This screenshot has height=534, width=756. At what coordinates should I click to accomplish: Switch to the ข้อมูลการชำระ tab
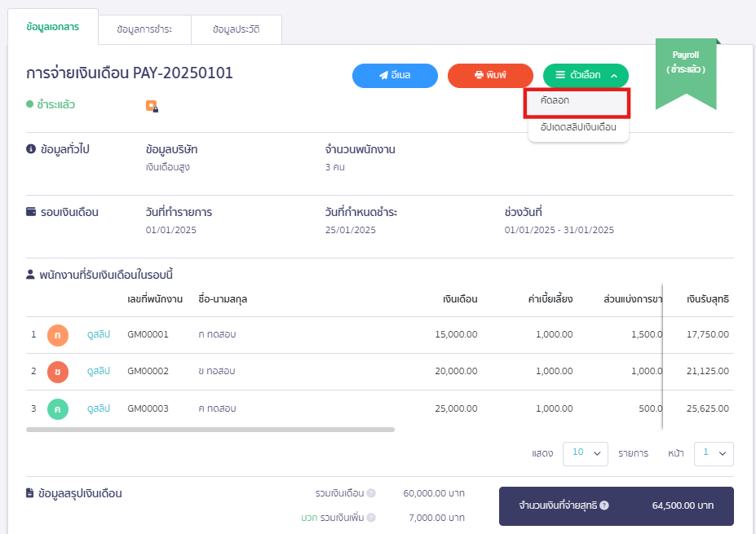click(x=144, y=29)
